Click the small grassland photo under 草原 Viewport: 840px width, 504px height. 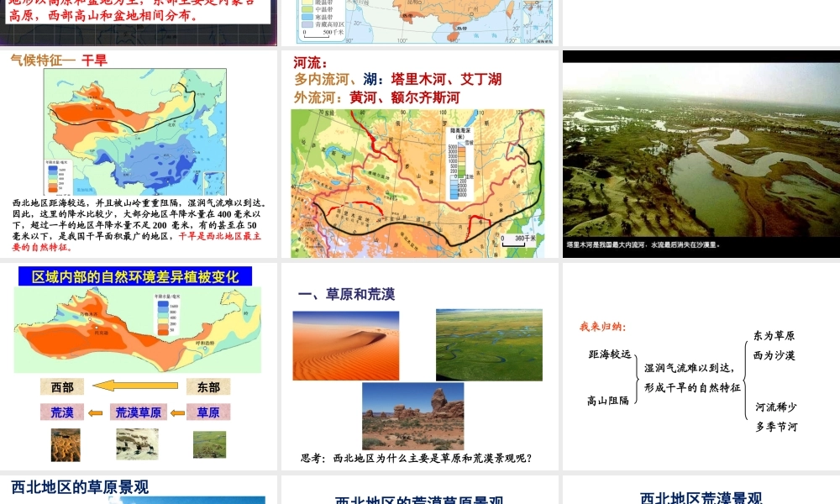(x=209, y=444)
